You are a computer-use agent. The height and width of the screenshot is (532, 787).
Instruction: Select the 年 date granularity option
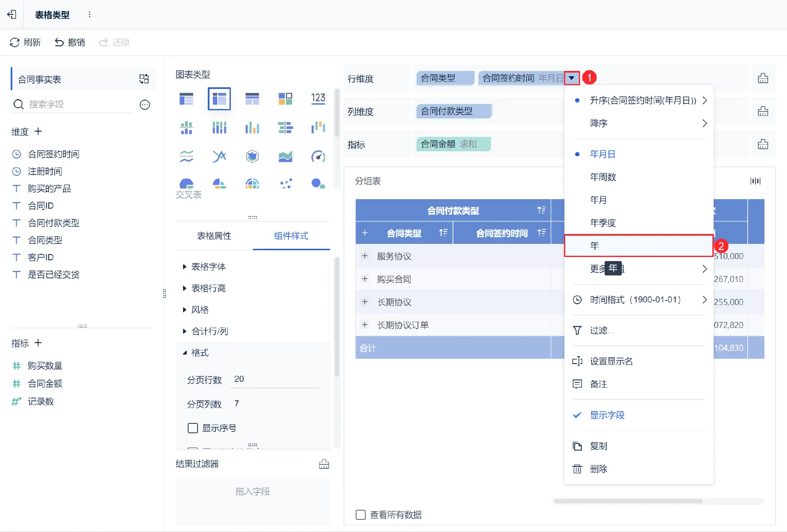point(639,246)
